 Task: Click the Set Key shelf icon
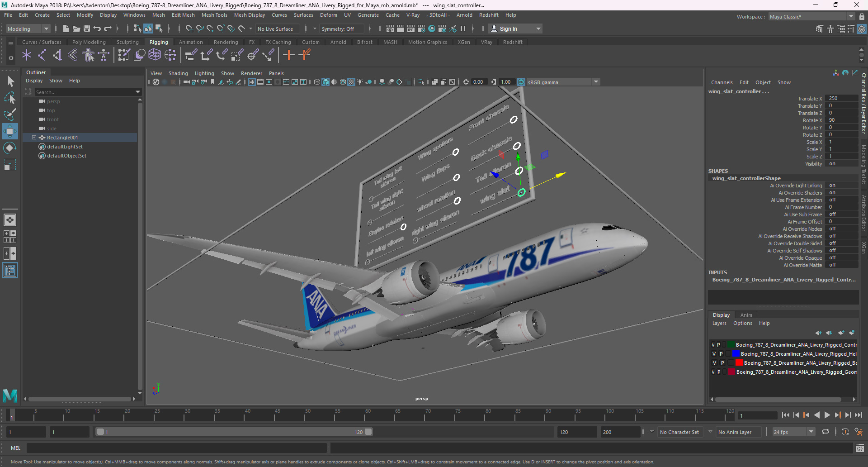click(289, 55)
